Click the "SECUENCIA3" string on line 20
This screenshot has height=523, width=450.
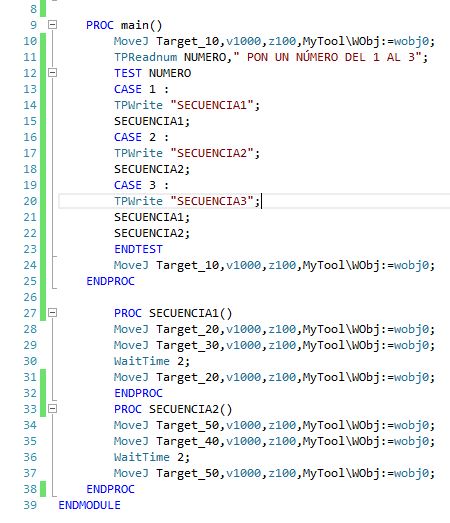pyautogui.click(x=212, y=201)
